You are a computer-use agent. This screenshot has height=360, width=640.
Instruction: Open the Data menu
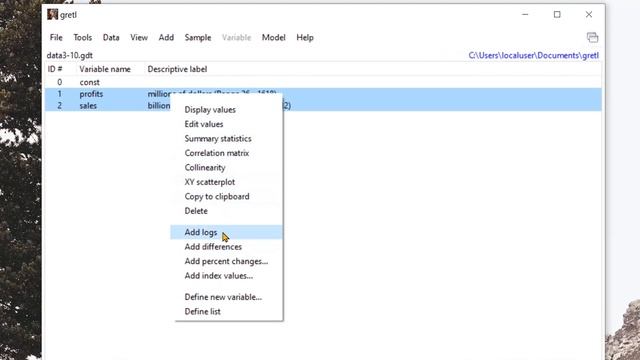111,38
